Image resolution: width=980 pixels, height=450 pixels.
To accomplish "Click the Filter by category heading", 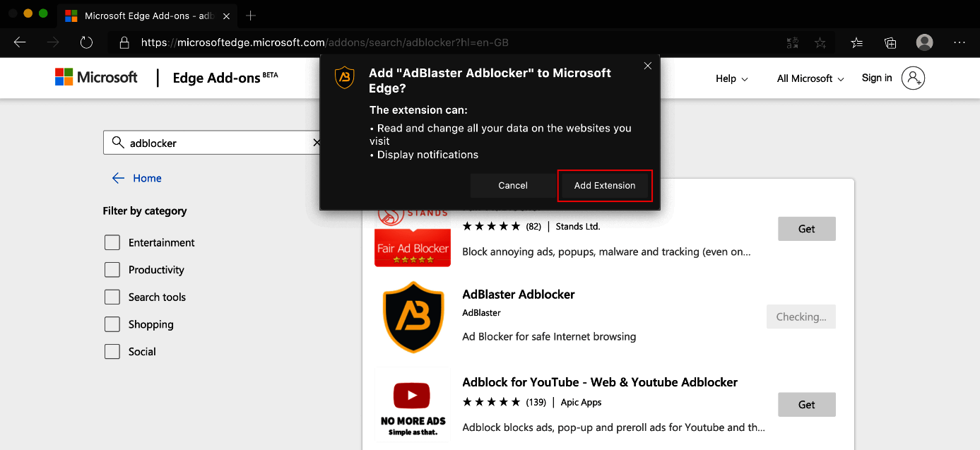I will tap(145, 211).
